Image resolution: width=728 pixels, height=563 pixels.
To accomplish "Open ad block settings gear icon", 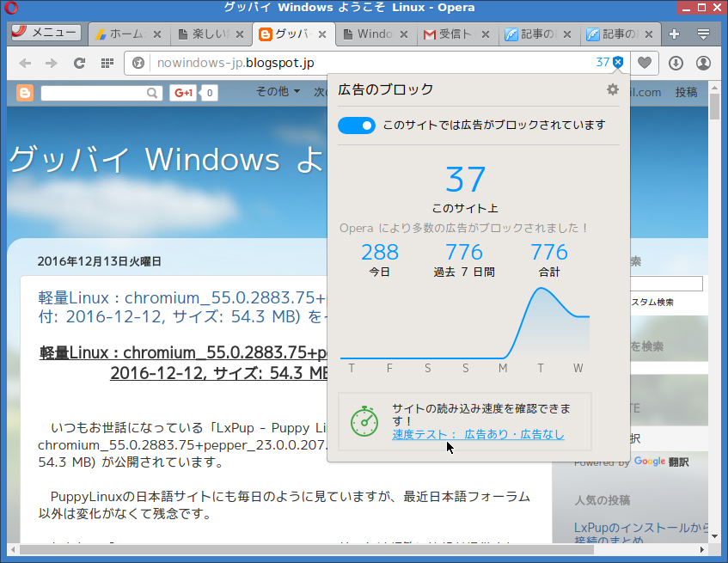I will [613, 89].
